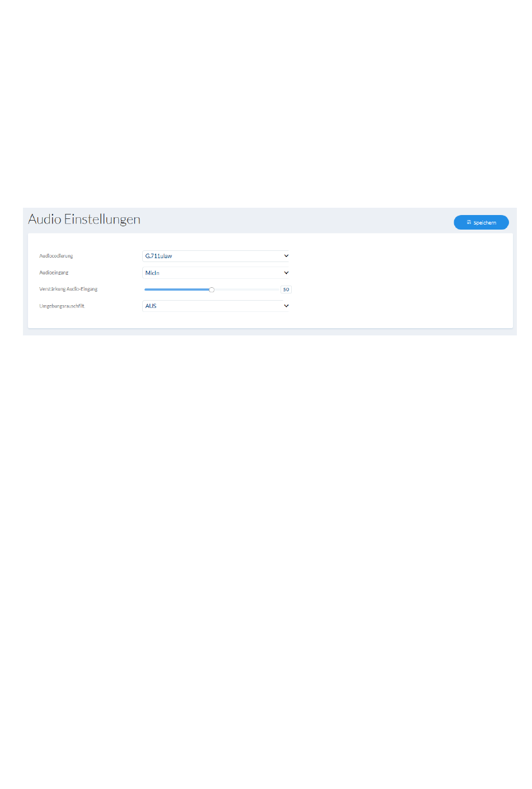Click the chevron arrow beside AUS
The image size is (532, 789).
(286, 306)
